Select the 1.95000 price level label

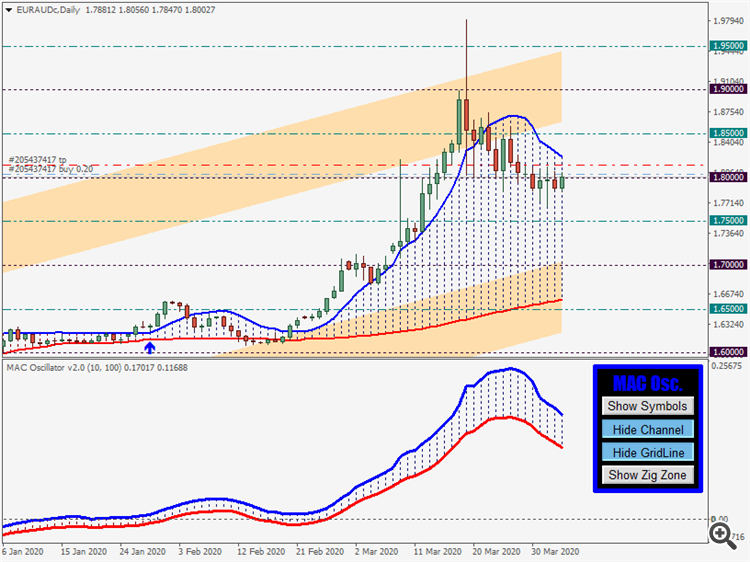coord(728,46)
